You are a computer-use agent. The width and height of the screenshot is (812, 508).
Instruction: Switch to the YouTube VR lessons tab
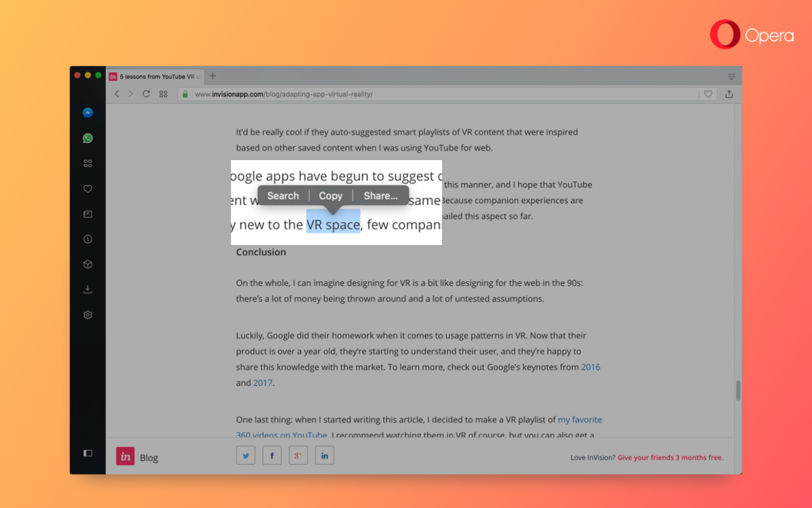(x=155, y=76)
